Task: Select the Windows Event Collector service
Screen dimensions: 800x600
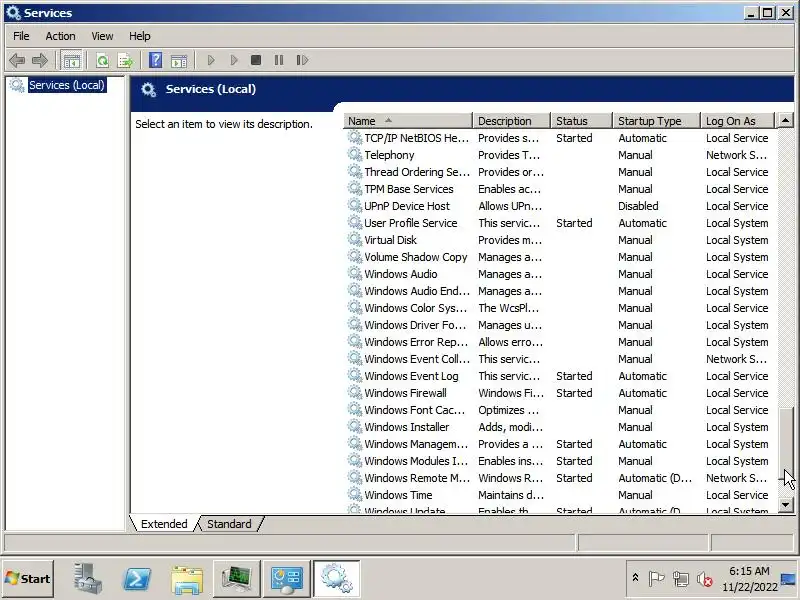Action: tap(559, 359)
